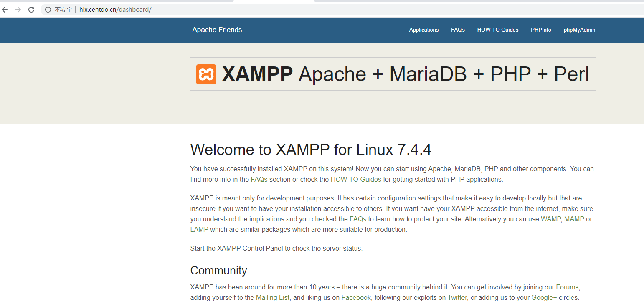Image resolution: width=644 pixels, height=302 pixels.
Task: Open the MAMP link
Action: [x=574, y=219]
